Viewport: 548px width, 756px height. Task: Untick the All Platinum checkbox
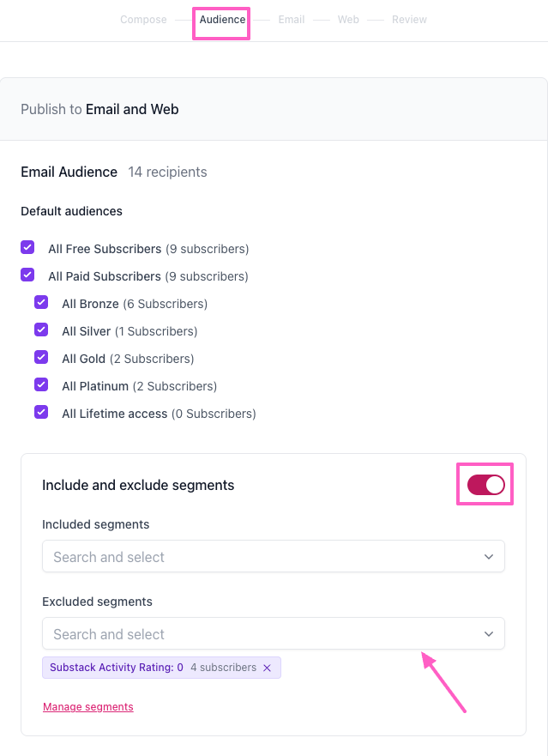click(41, 384)
